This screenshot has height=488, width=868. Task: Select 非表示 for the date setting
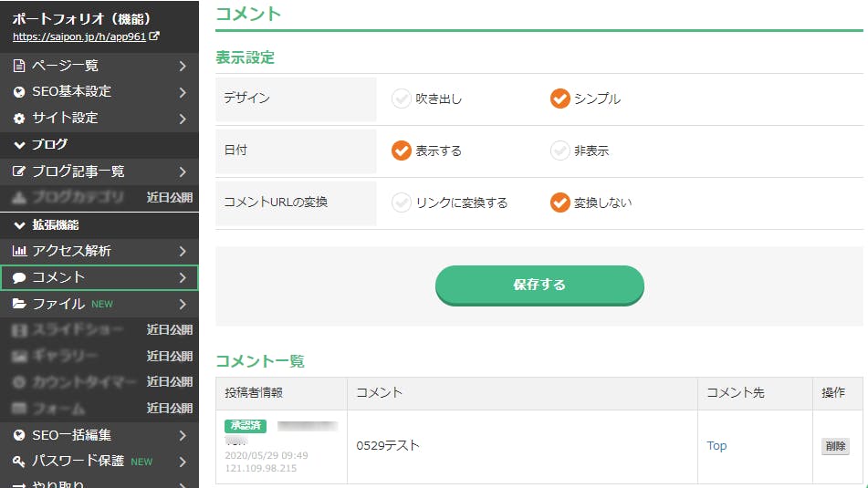tap(560, 151)
